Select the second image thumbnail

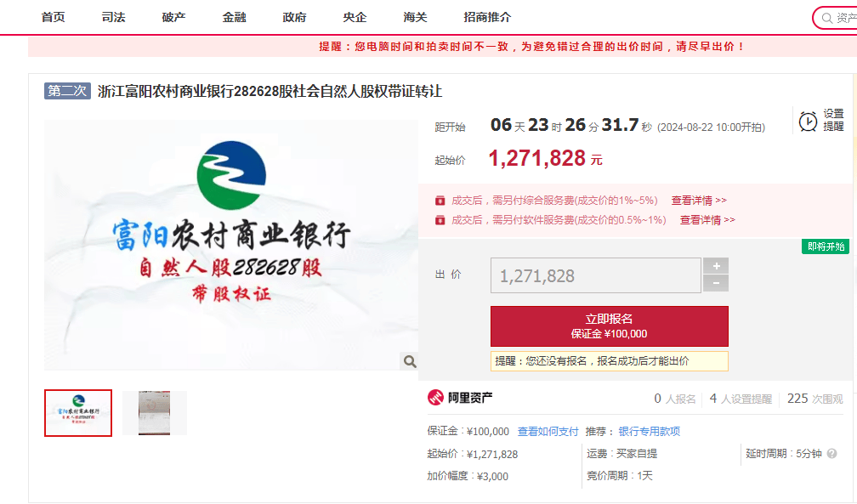(153, 412)
